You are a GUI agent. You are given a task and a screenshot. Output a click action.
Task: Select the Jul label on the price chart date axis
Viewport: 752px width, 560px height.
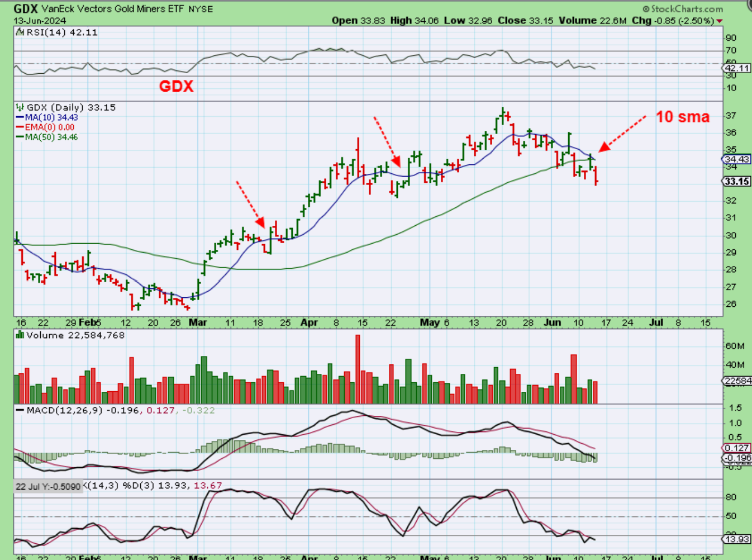coord(656,322)
